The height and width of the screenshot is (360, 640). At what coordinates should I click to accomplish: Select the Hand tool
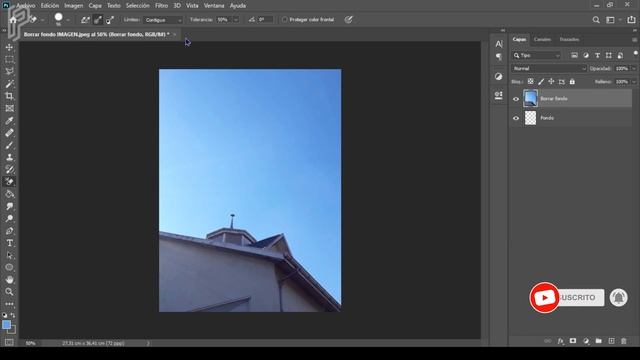[9, 280]
